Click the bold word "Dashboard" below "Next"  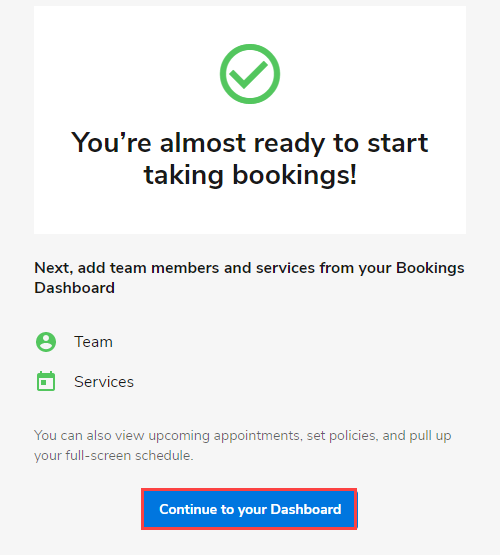pos(74,288)
